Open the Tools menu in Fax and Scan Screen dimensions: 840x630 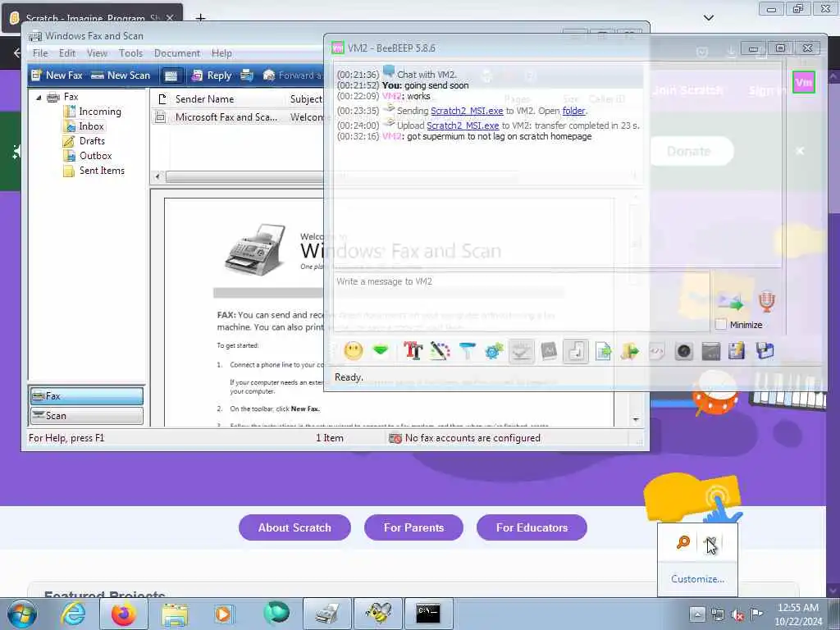[130, 53]
